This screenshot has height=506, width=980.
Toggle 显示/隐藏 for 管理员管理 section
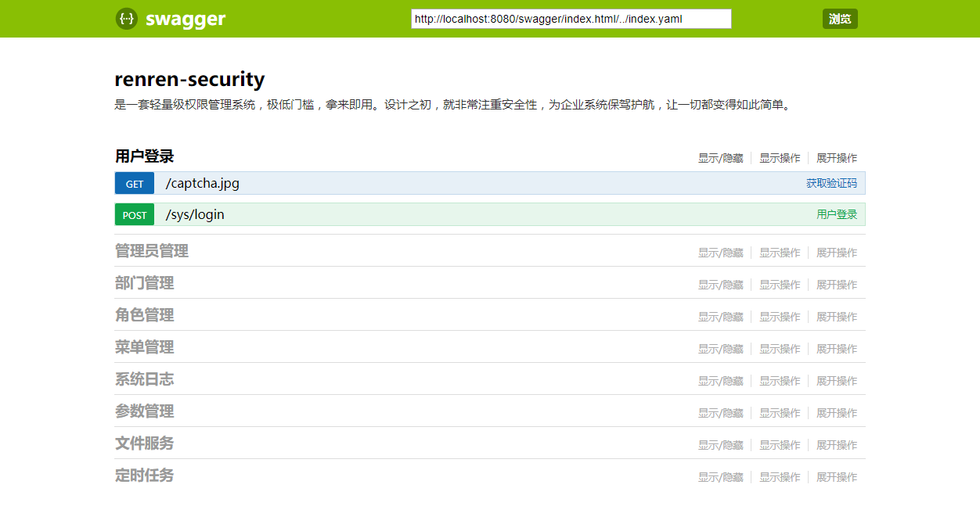coord(721,253)
